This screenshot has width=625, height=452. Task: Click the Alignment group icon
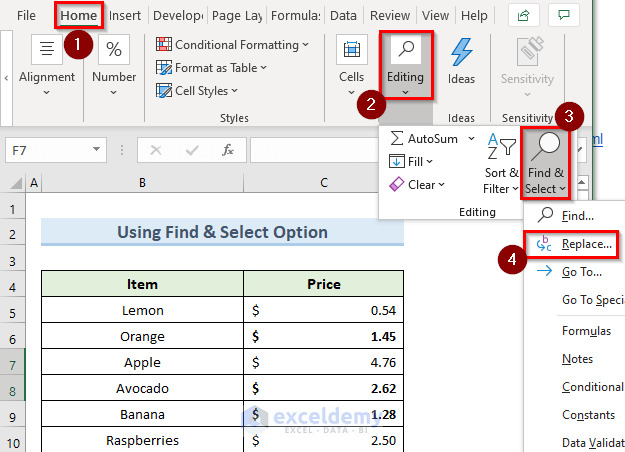coord(47,50)
